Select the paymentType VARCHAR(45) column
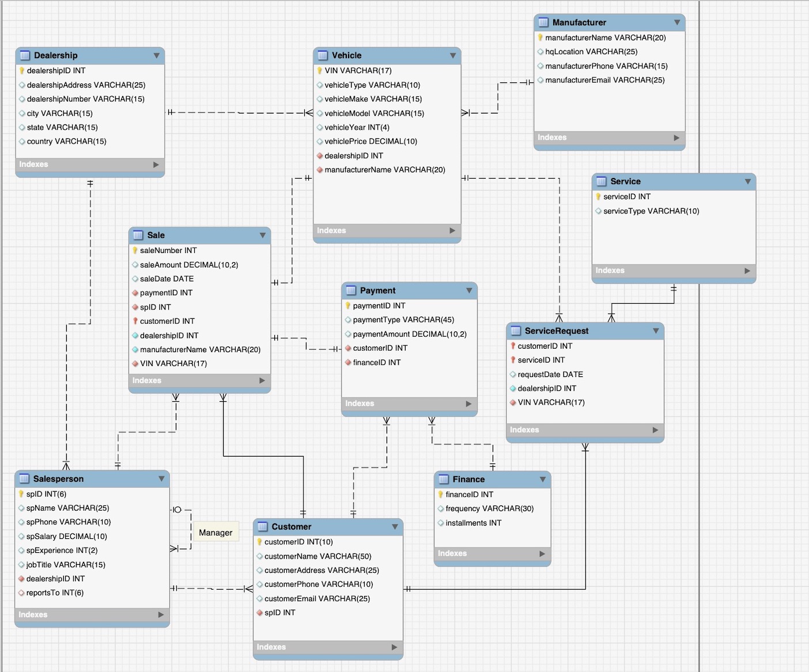The width and height of the screenshot is (809, 672). [x=403, y=320]
